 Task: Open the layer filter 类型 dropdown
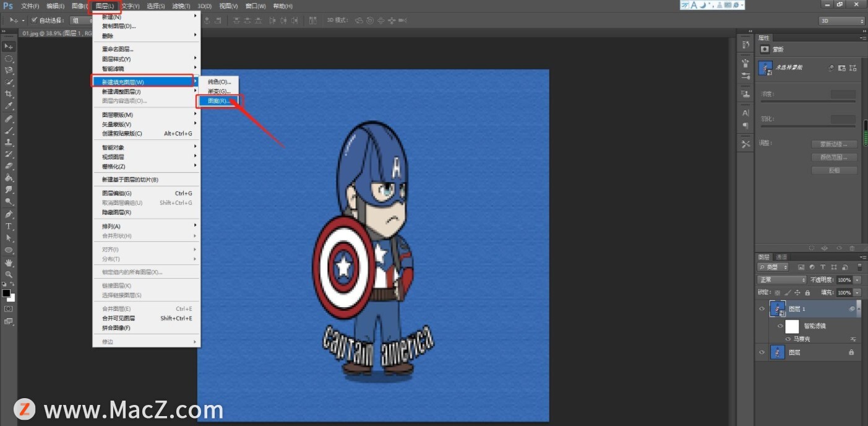774,267
